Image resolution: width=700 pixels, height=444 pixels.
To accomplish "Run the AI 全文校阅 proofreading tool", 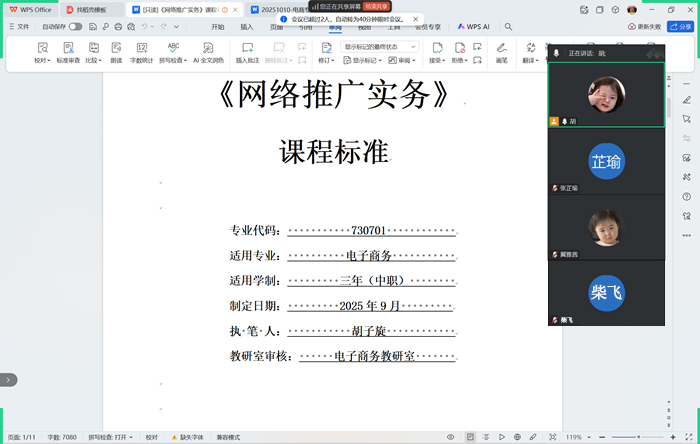I will [210, 52].
